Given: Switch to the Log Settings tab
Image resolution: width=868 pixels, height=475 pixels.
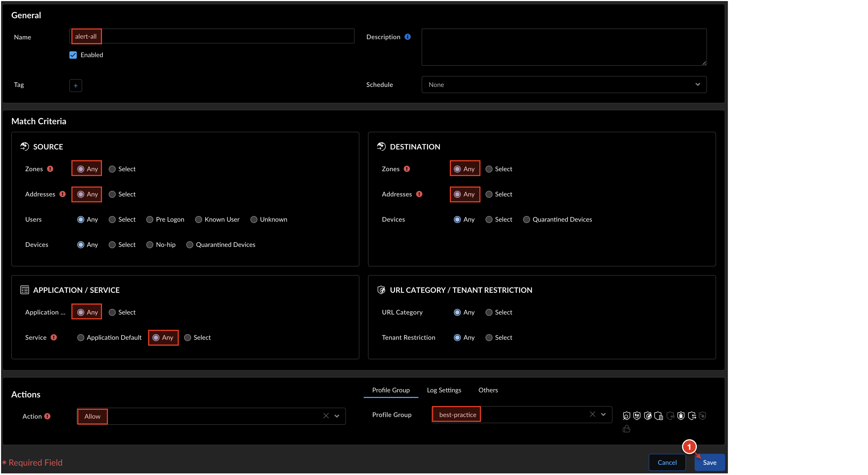Looking at the screenshot, I should (x=444, y=390).
